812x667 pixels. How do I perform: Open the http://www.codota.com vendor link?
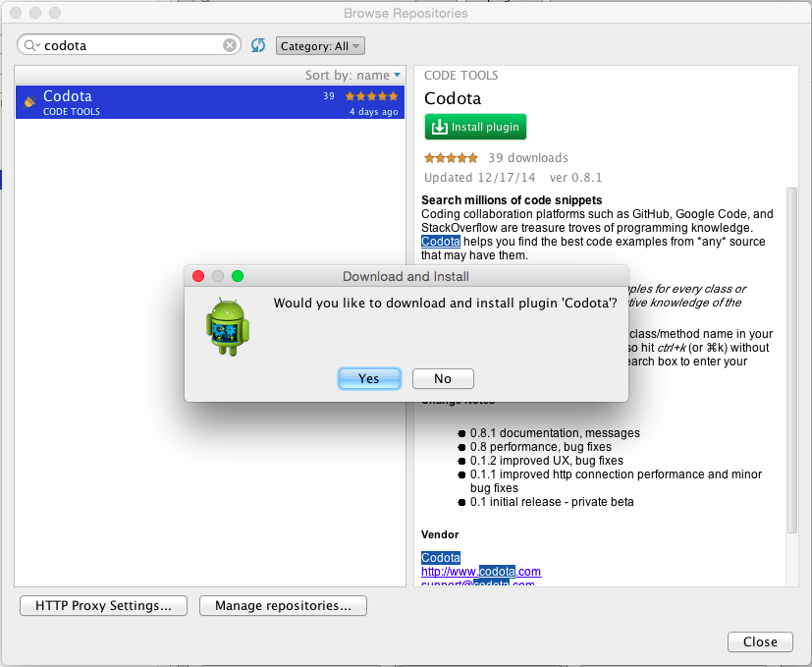[x=481, y=571]
